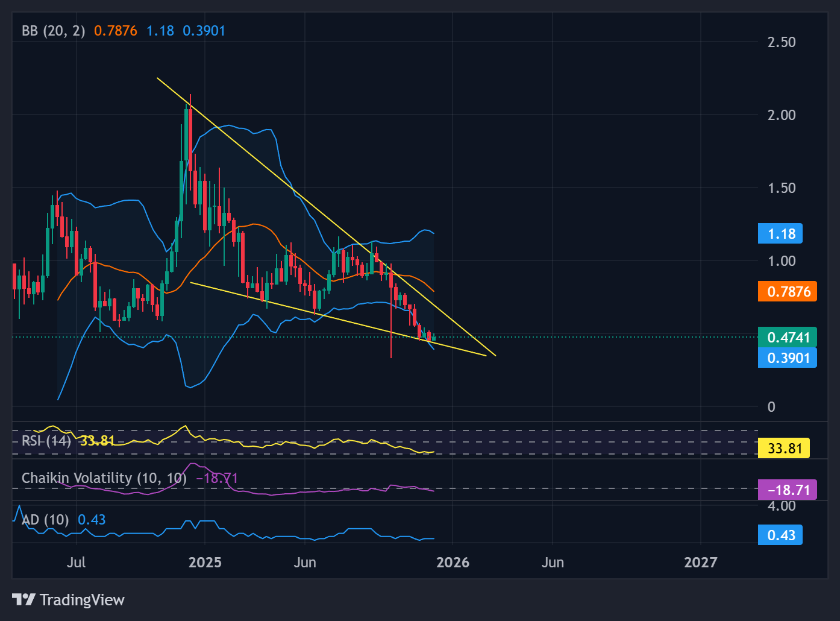
Task: Click the blue 0.3901 lower band tag
Action: pyautogui.click(x=788, y=358)
